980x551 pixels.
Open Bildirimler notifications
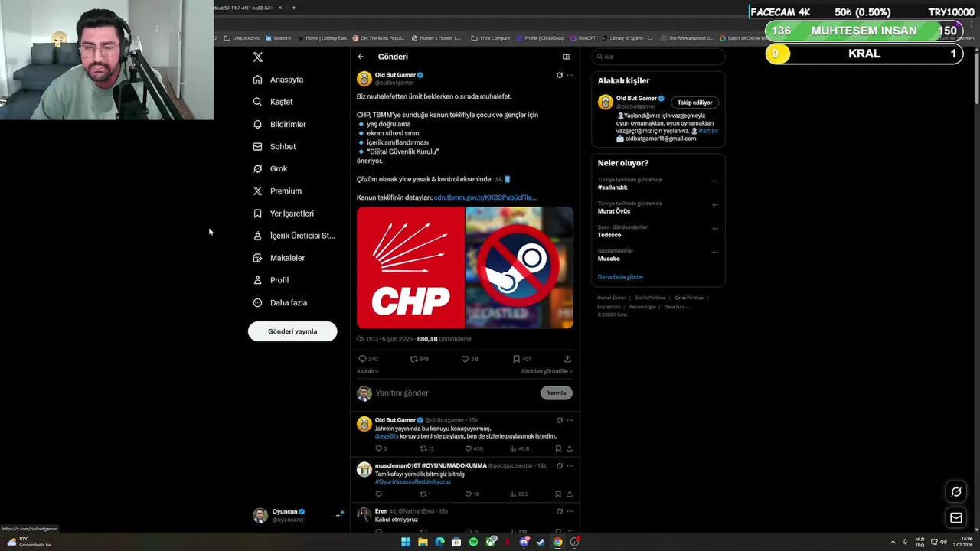tap(279, 124)
